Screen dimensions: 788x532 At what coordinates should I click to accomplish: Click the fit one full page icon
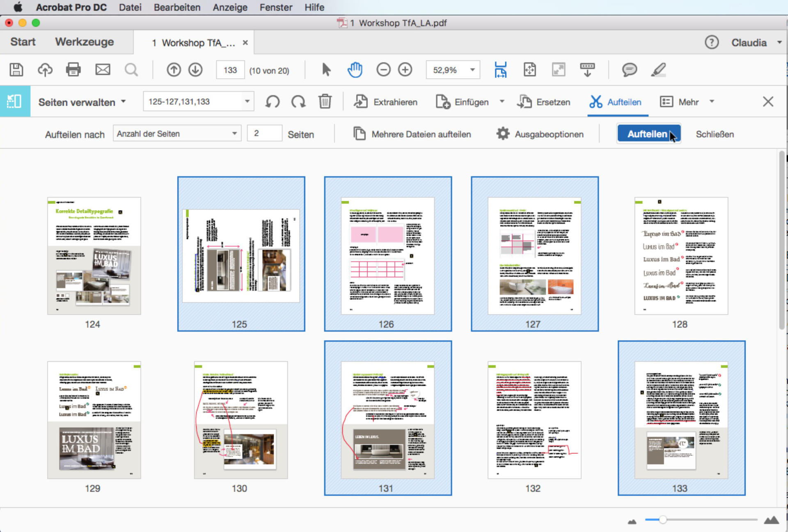click(x=529, y=70)
